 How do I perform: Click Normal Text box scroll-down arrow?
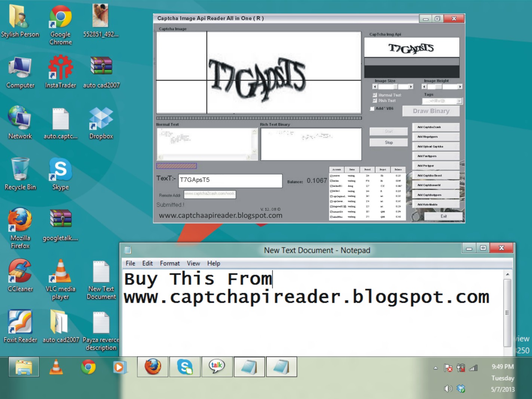pyautogui.click(x=254, y=152)
